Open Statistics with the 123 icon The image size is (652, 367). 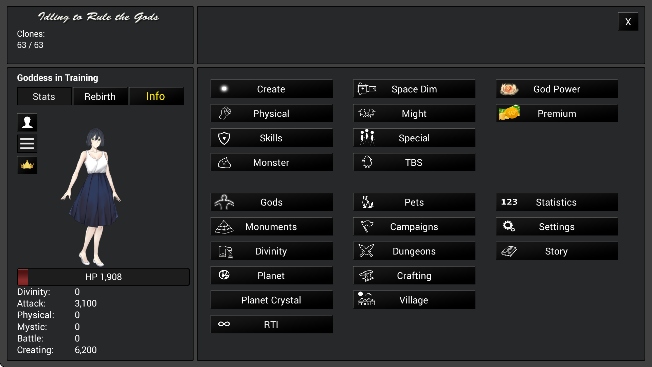(x=557, y=202)
